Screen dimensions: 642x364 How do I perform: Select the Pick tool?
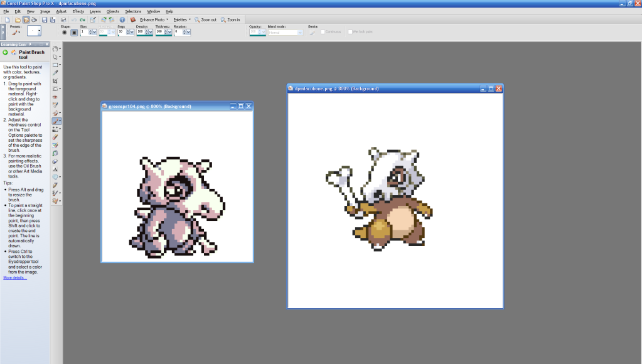tap(55, 57)
